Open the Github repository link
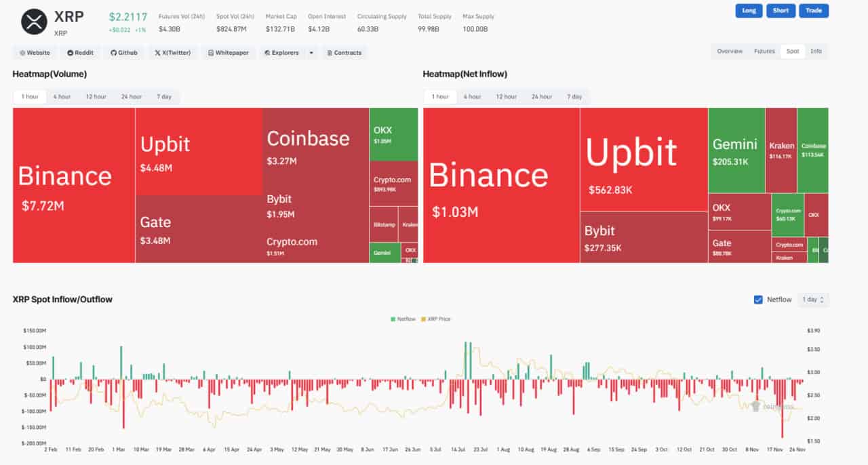The height and width of the screenshot is (465, 868). pos(124,53)
